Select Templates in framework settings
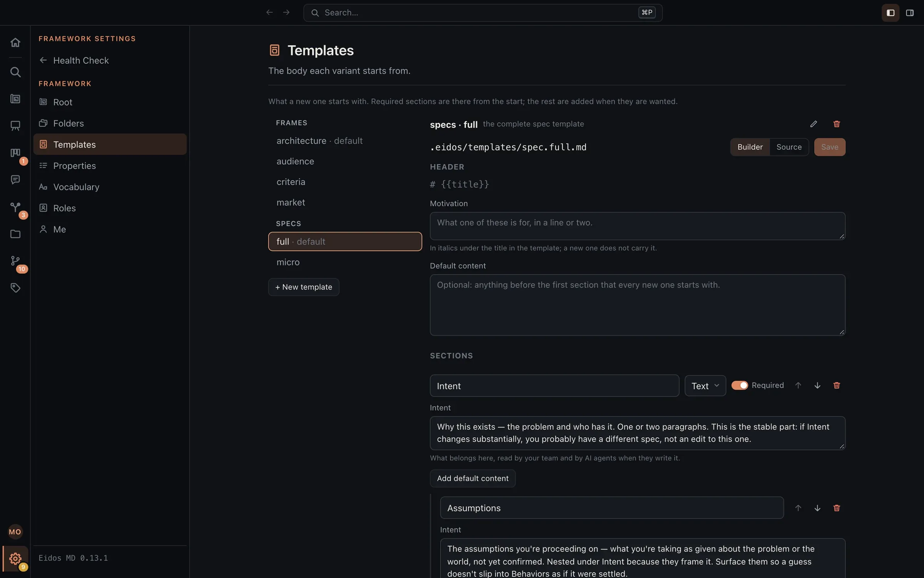 tap(110, 144)
